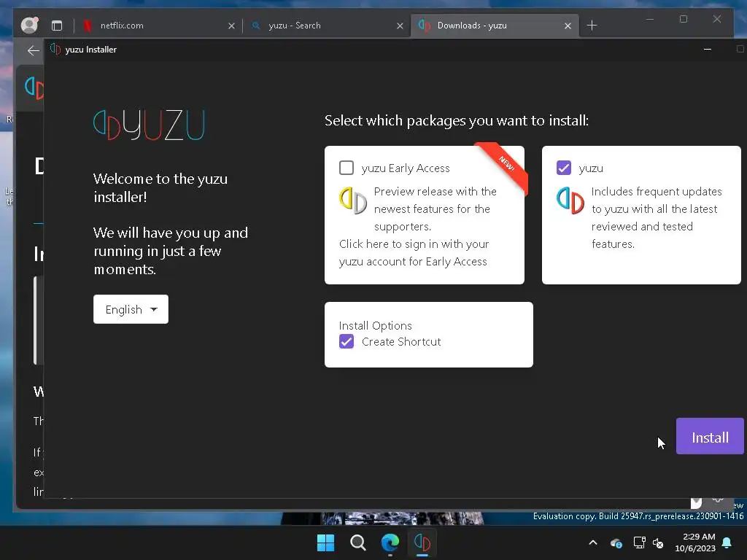Open a new browser tab
This screenshot has width=747, height=560.
click(592, 26)
